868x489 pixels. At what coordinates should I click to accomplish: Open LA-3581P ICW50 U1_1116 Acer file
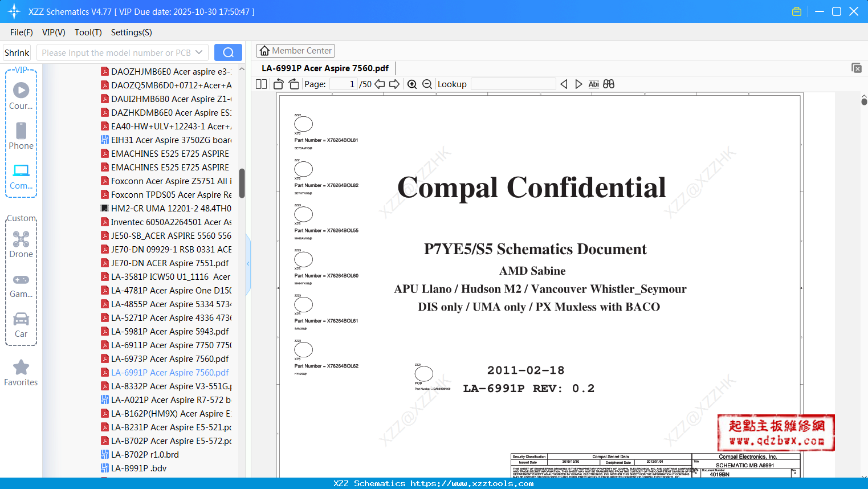click(x=166, y=277)
